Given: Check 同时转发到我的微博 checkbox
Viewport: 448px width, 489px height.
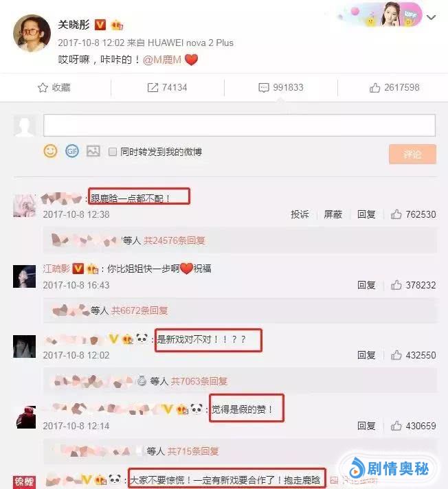Looking at the screenshot, I should (x=112, y=152).
